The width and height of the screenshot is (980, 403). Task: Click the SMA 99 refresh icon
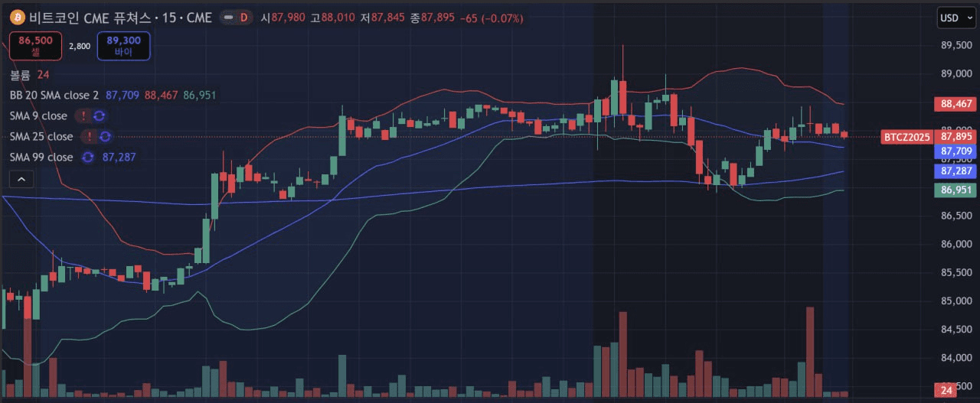click(x=88, y=158)
